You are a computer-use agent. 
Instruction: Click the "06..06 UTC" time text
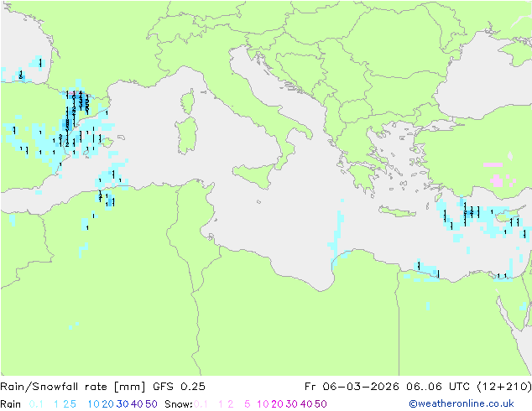pyautogui.click(x=437, y=387)
